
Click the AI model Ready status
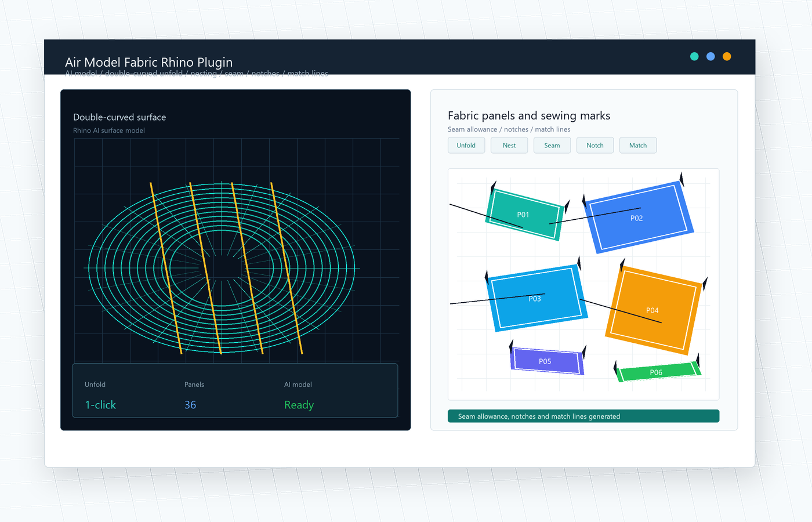[299, 405]
